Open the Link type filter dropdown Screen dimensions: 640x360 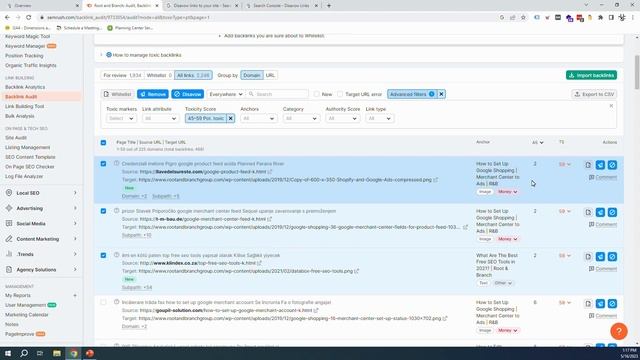(x=380, y=118)
